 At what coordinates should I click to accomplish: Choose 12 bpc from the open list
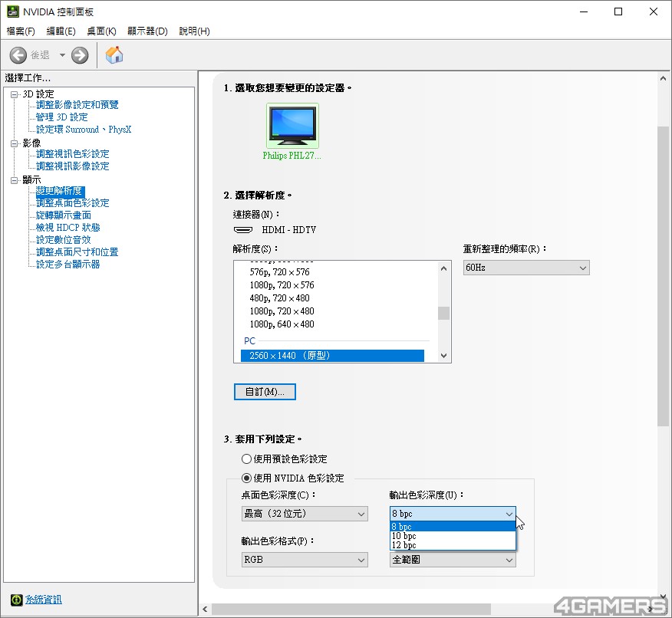(x=453, y=545)
